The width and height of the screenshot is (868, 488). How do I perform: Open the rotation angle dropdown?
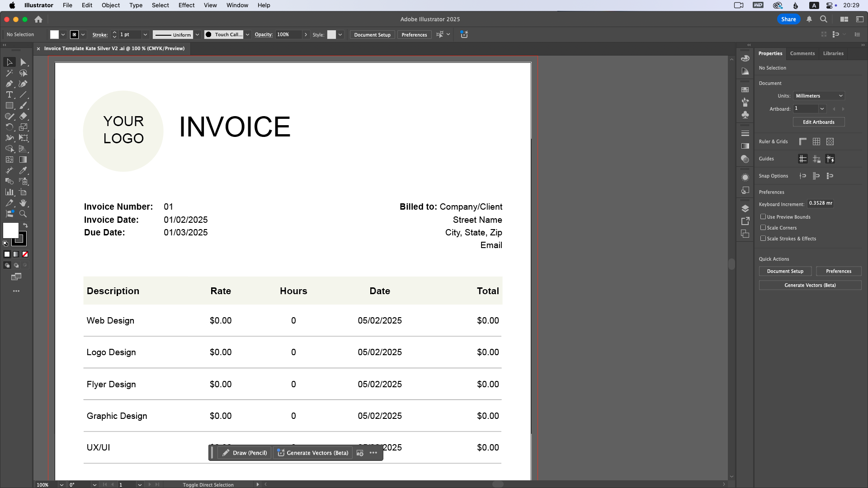point(94,484)
